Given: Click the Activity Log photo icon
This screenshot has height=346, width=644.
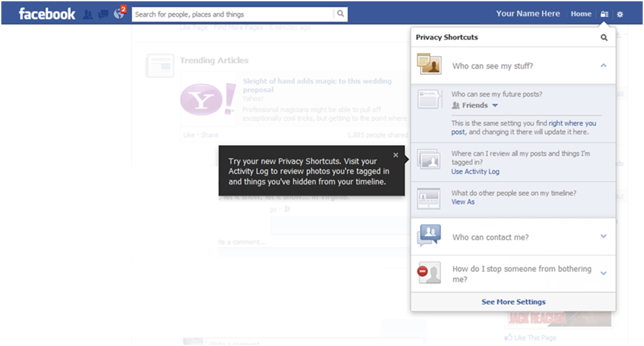Looking at the screenshot, I should click(429, 159).
